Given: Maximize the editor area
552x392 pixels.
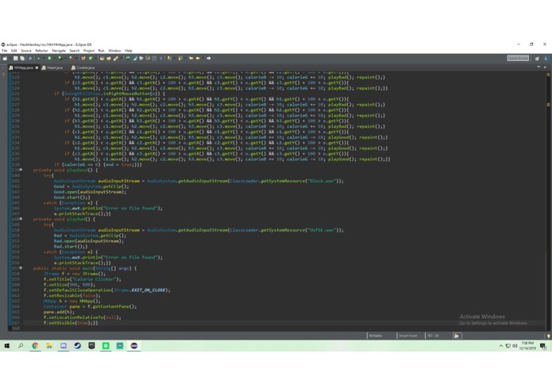Looking at the screenshot, I should [545, 67].
